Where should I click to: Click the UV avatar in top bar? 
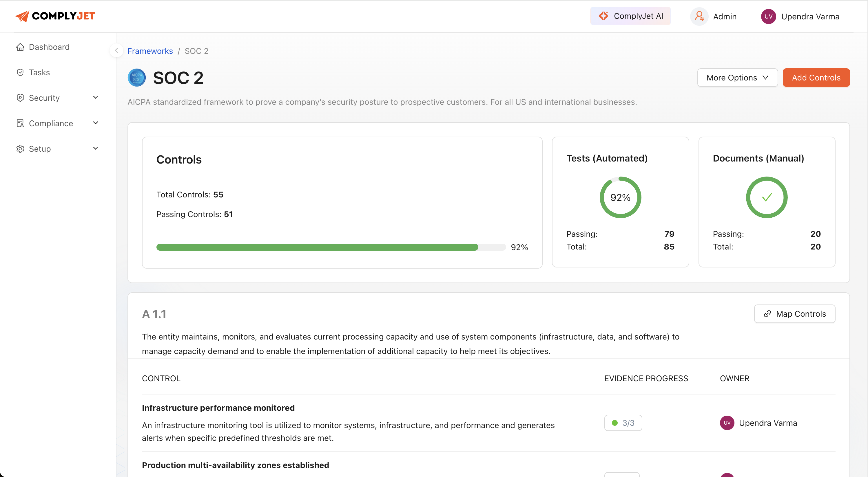click(x=768, y=16)
